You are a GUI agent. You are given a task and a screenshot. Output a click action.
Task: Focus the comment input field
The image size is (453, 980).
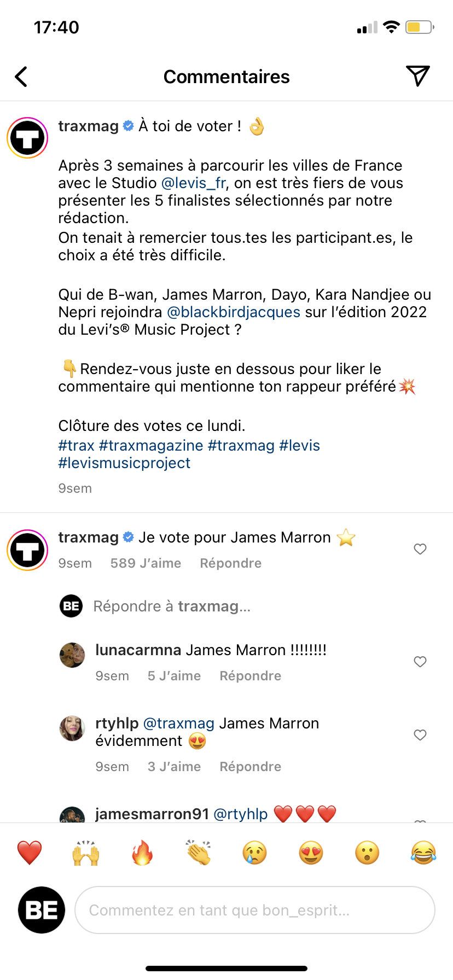pos(255,910)
